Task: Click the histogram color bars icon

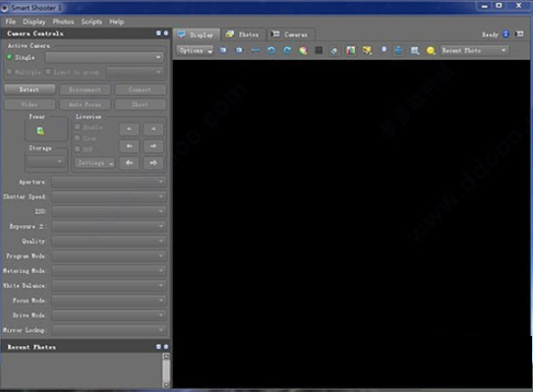Action: click(350, 51)
